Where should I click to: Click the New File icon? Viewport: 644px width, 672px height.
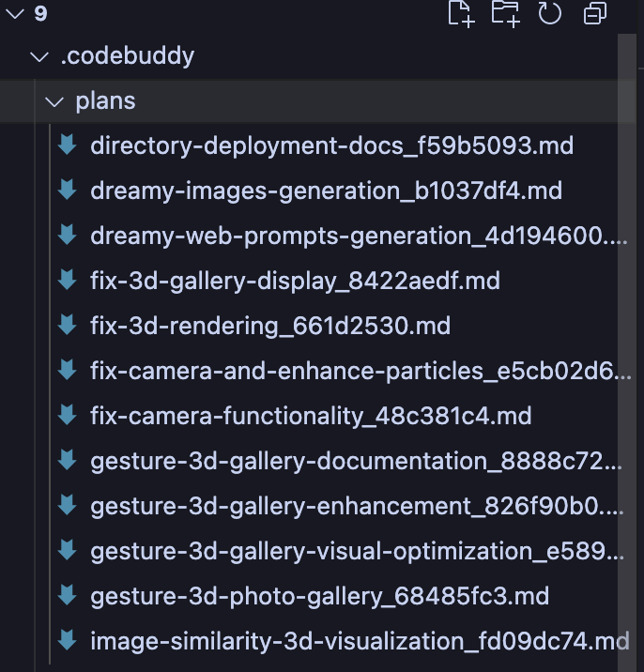[x=461, y=13]
